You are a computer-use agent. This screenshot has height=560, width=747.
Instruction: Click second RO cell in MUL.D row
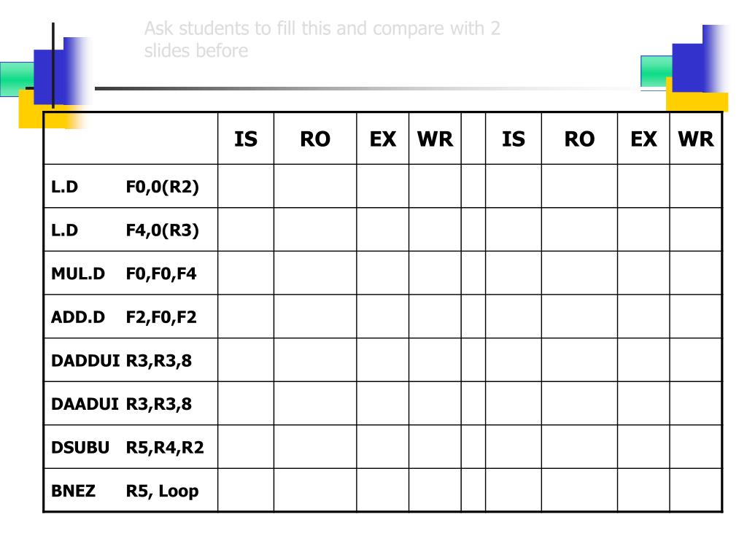tap(579, 273)
